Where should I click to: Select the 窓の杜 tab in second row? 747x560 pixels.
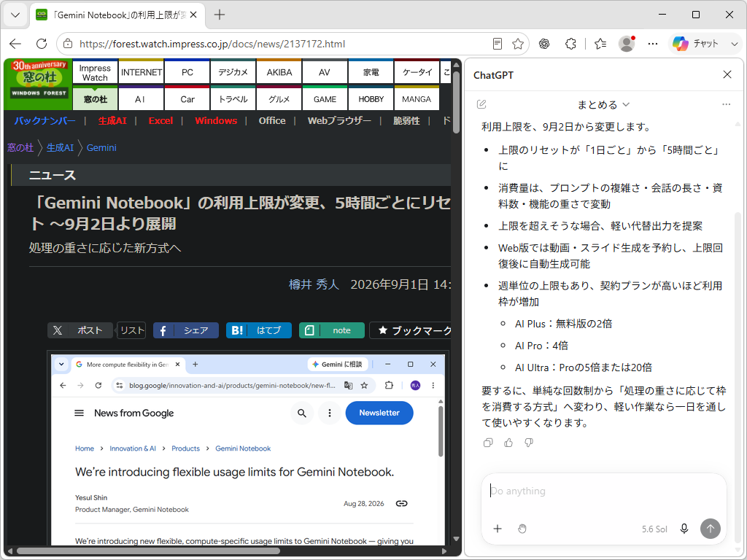[x=95, y=99]
